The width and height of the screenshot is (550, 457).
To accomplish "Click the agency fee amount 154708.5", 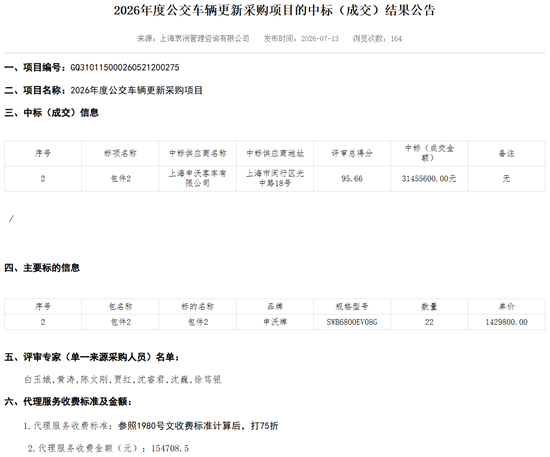I will (170, 448).
